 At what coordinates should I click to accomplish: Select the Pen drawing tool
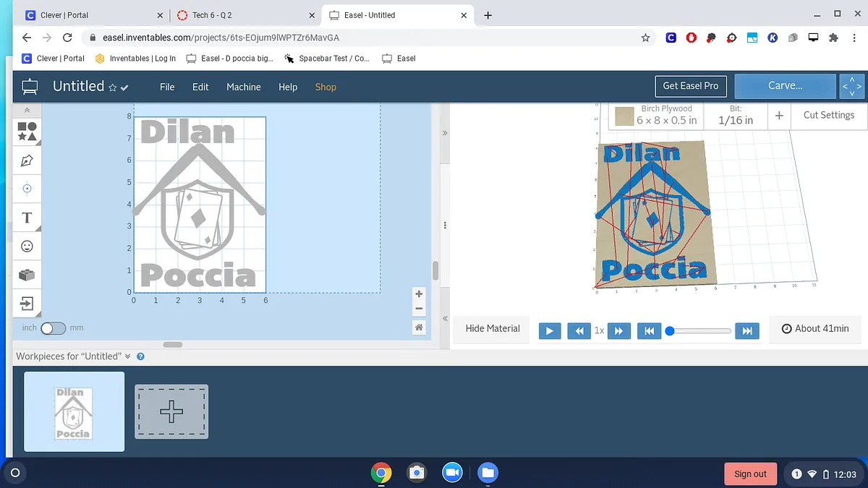coord(27,160)
